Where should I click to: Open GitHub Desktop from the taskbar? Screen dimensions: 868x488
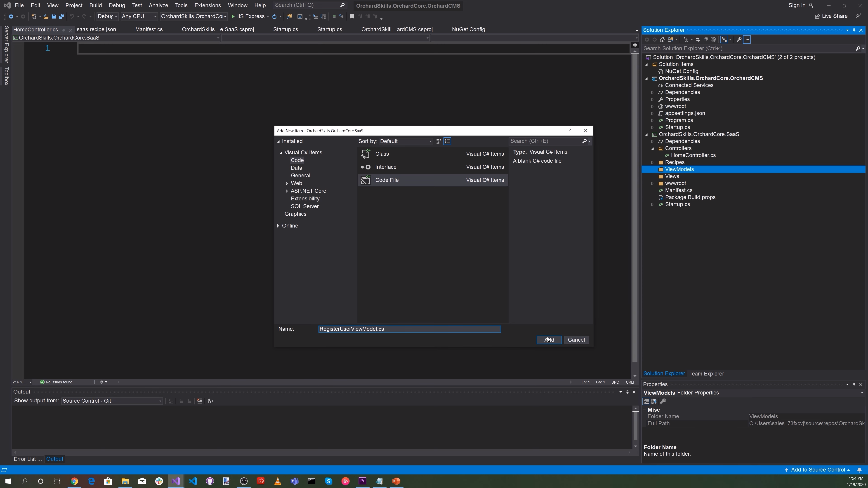tap(210, 481)
